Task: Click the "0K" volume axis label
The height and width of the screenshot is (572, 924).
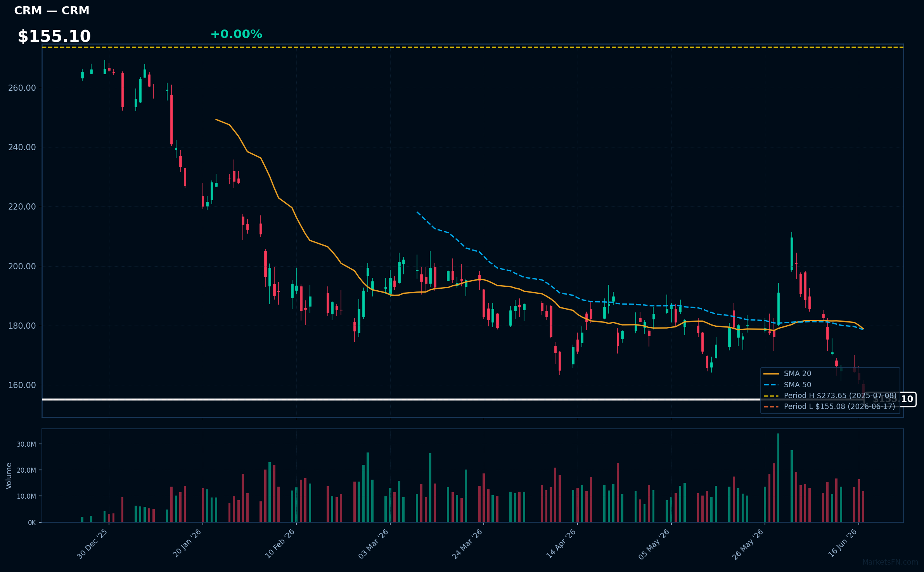Action: click(32, 523)
